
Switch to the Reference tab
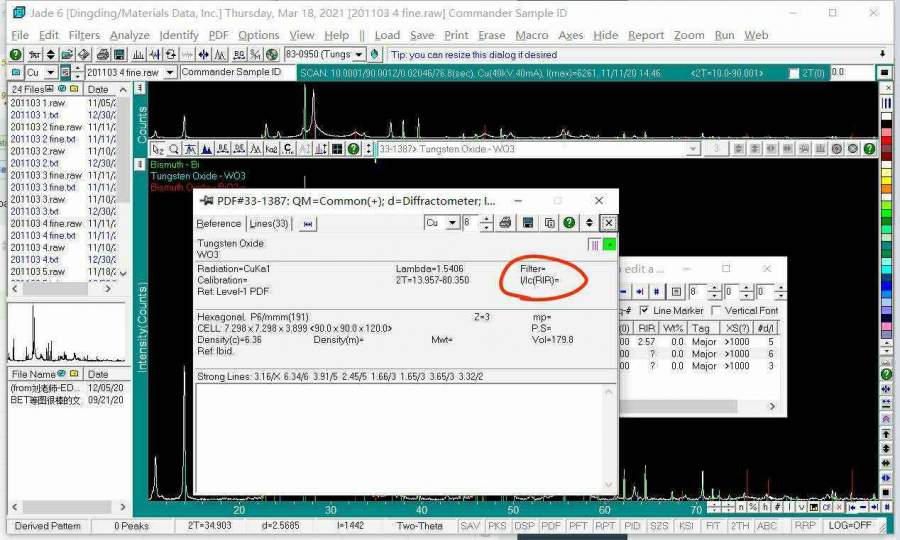(219, 224)
